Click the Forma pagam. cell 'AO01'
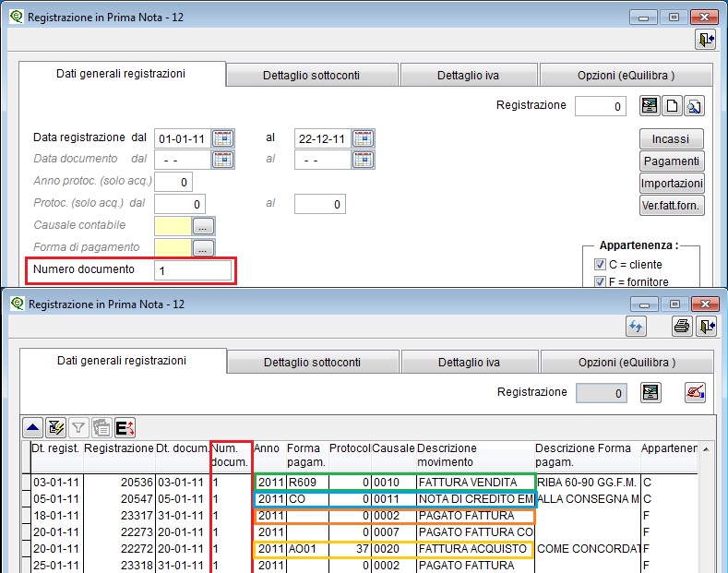Viewport: 728px width, 573px height. click(x=307, y=549)
